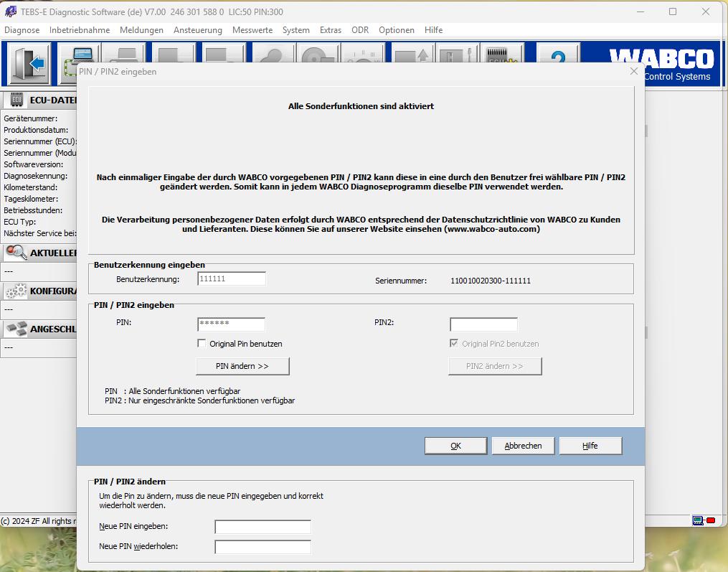Open the Messwerte menu
The width and height of the screenshot is (728, 572).
tap(252, 30)
